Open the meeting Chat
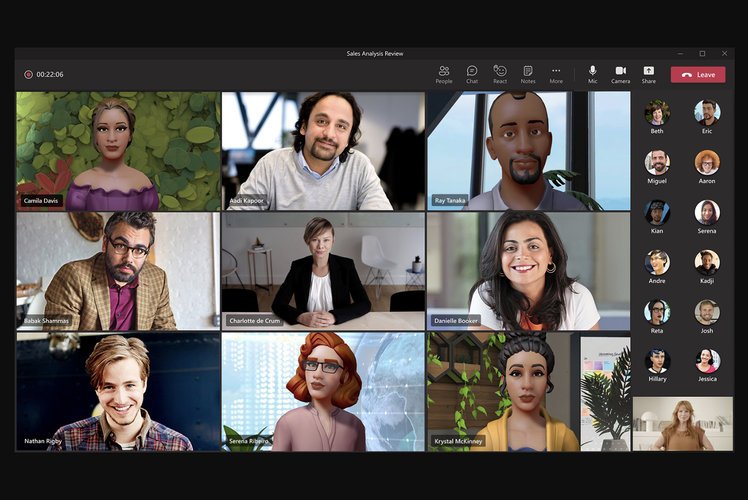Viewport: 748px width, 500px height. 472,74
